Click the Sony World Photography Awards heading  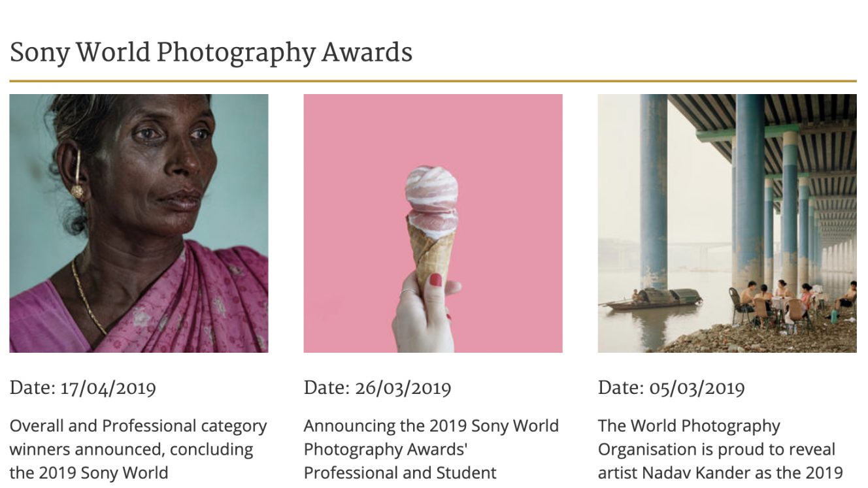click(x=211, y=52)
